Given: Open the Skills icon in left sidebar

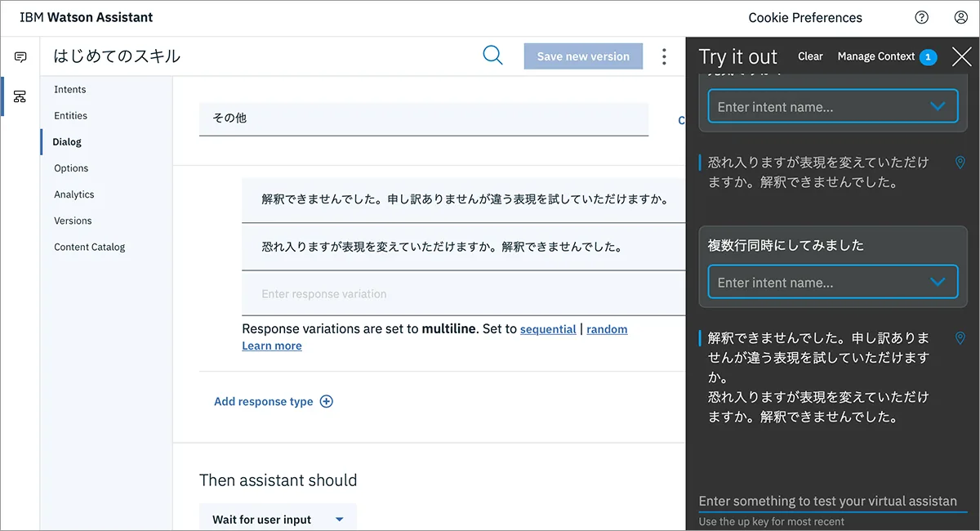Looking at the screenshot, I should click(x=20, y=96).
